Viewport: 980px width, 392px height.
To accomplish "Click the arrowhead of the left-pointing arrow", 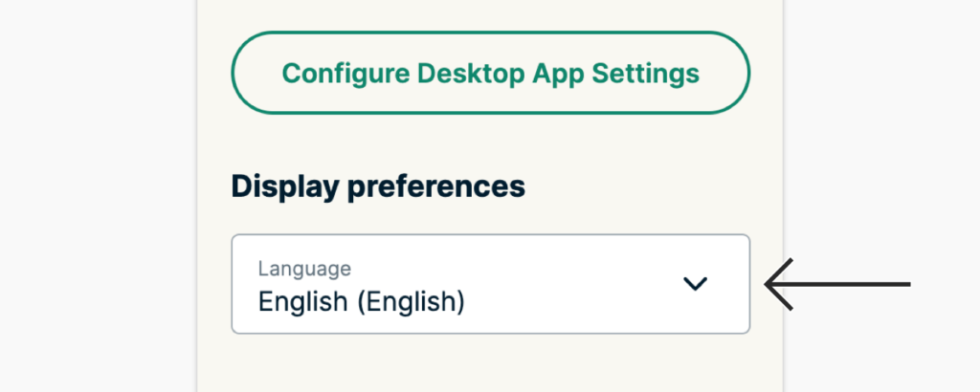I will pos(775,284).
